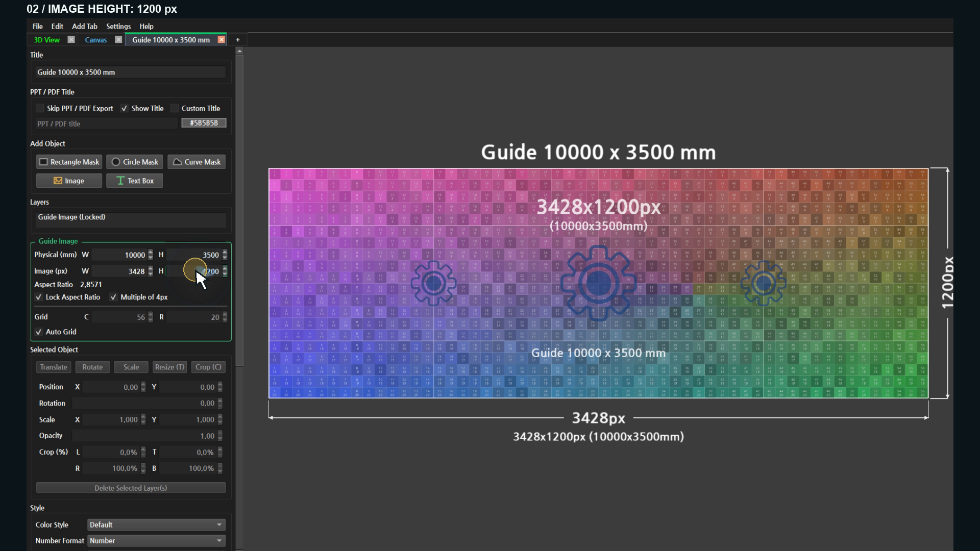Click the large center gear in guide image
Image resolution: width=980 pixels, height=551 pixels.
coord(598,283)
